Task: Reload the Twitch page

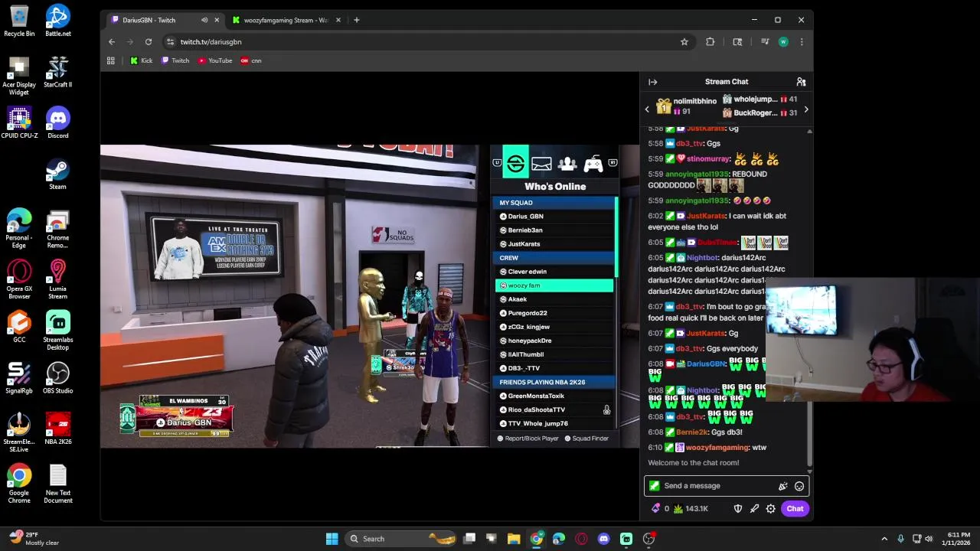Action: pos(149,42)
